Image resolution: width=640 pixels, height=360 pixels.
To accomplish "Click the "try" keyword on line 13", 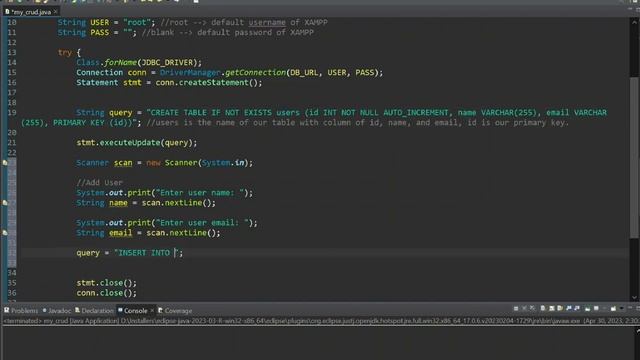I will tap(64, 52).
